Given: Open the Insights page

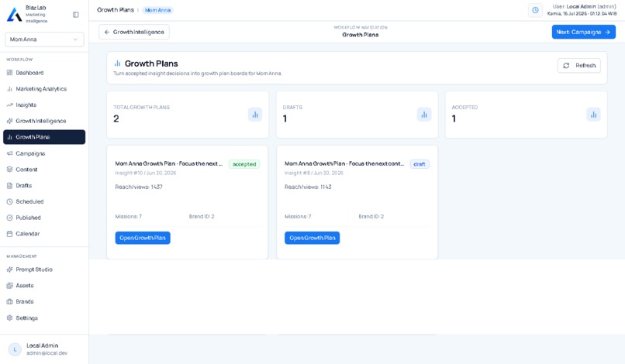Looking at the screenshot, I should pyautogui.click(x=44, y=105).
